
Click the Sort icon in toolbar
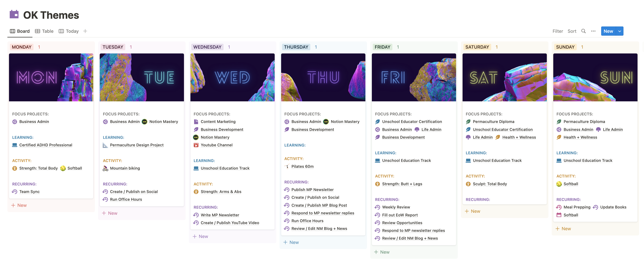click(572, 31)
